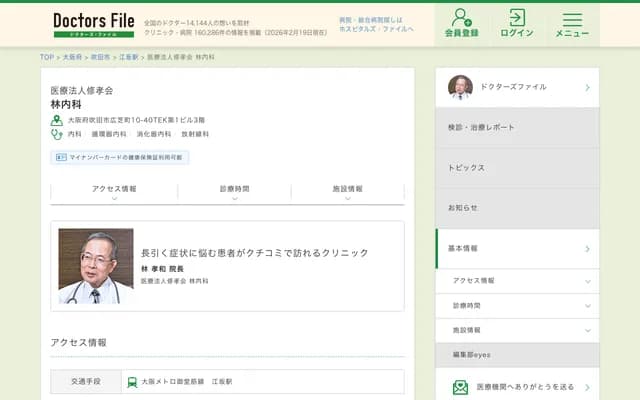Follow the ホスピタルズ・ファイルへ hospital search link
640x400 pixels.
(376, 24)
